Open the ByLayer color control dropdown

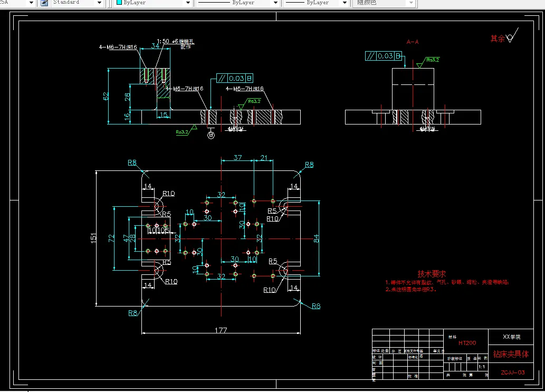(x=188, y=3)
